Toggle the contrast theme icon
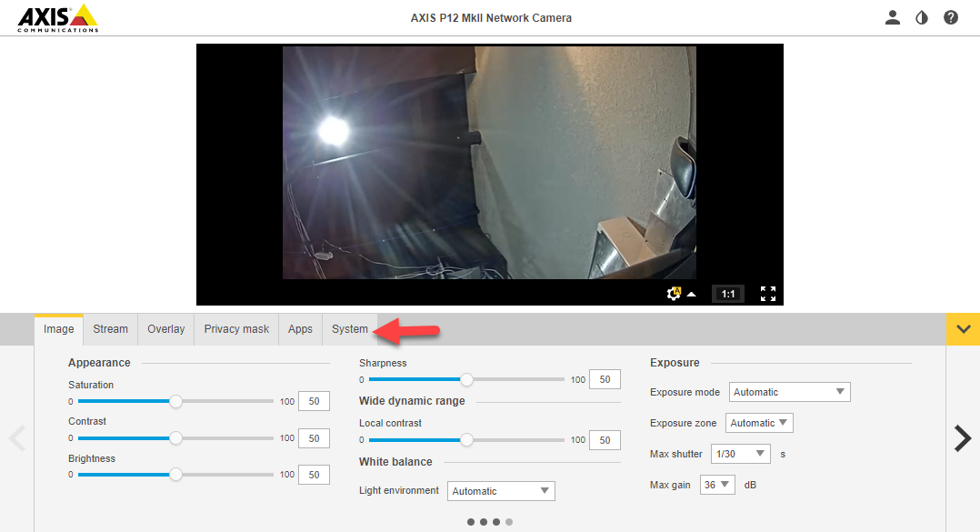This screenshot has height=532, width=980. pos(922,17)
